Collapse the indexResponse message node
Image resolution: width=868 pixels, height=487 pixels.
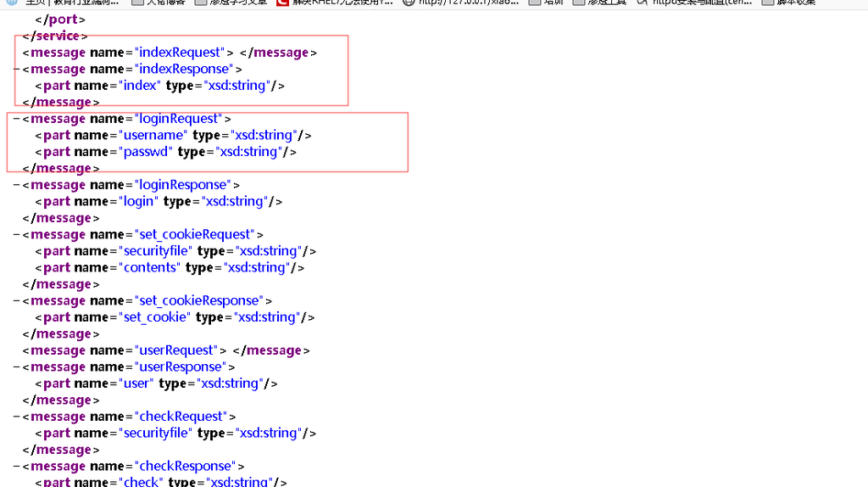coord(17,70)
